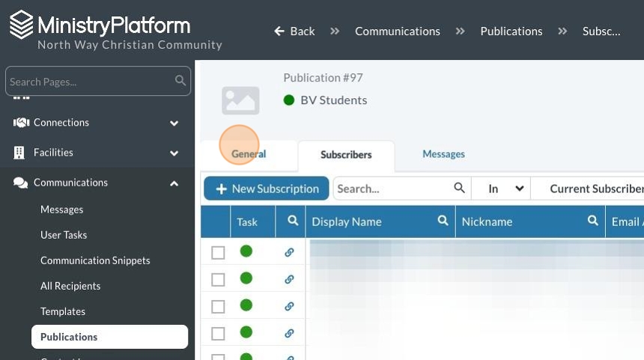
Task: Open User Tasks sidebar page
Action: point(64,235)
